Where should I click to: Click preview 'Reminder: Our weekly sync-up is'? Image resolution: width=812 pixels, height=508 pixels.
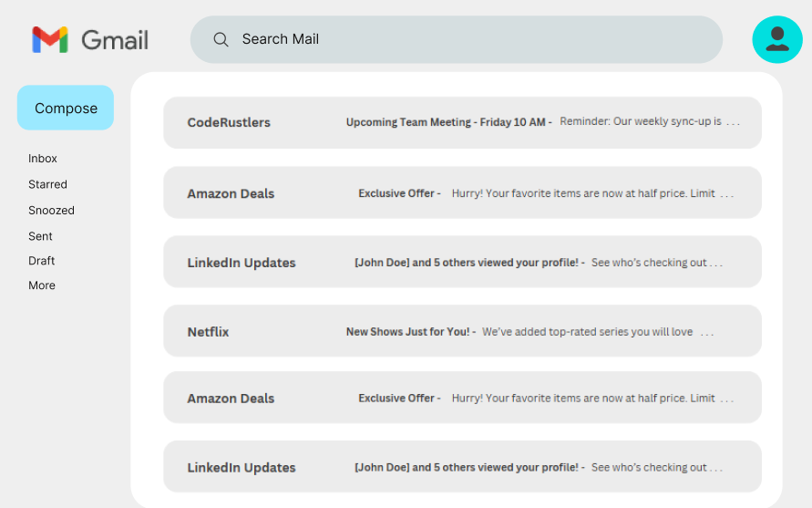[x=640, y=121]
